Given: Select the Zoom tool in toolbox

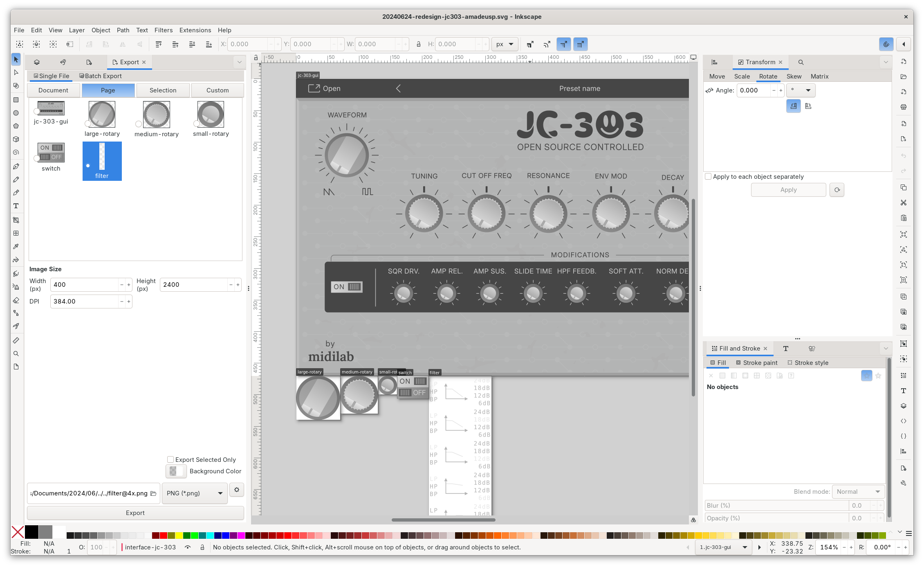Looking at the screenshot, I should click(x=16, y=353).
